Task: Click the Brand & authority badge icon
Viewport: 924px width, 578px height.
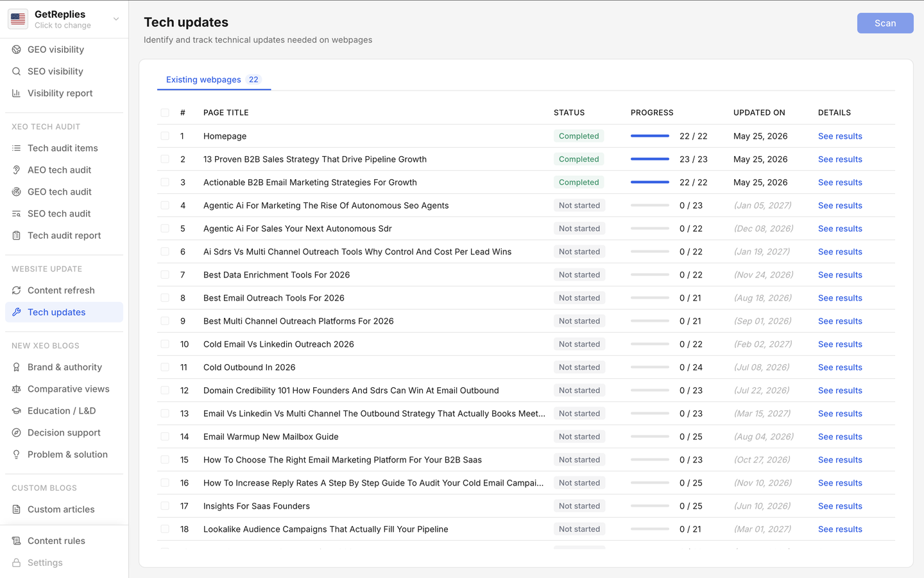Action: (x=17, y=367)
